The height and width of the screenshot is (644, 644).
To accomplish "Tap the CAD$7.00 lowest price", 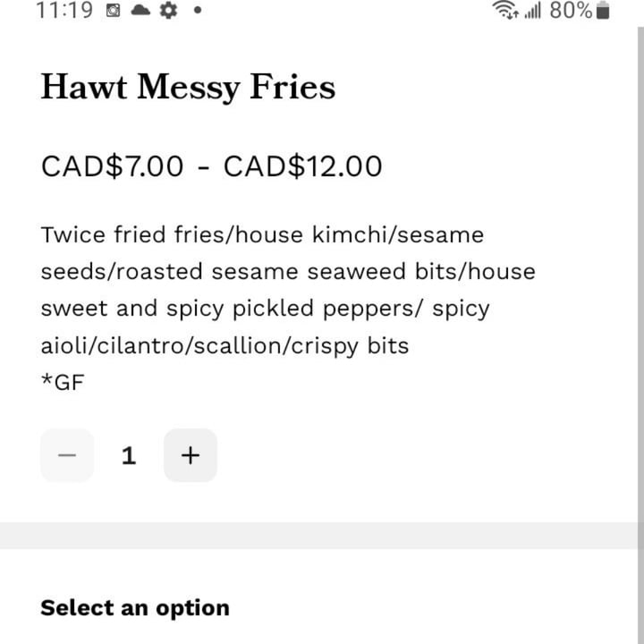I will [112, 166].
